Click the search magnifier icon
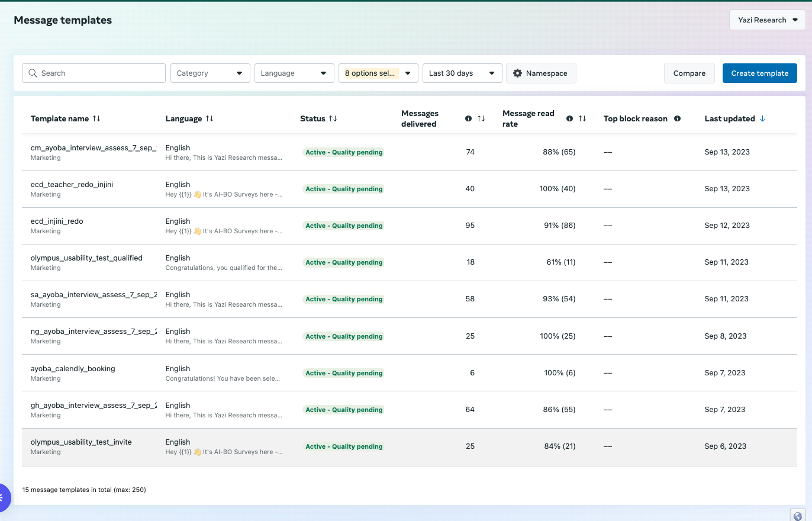This screenshot has width=812, height=521. point(33,73)
